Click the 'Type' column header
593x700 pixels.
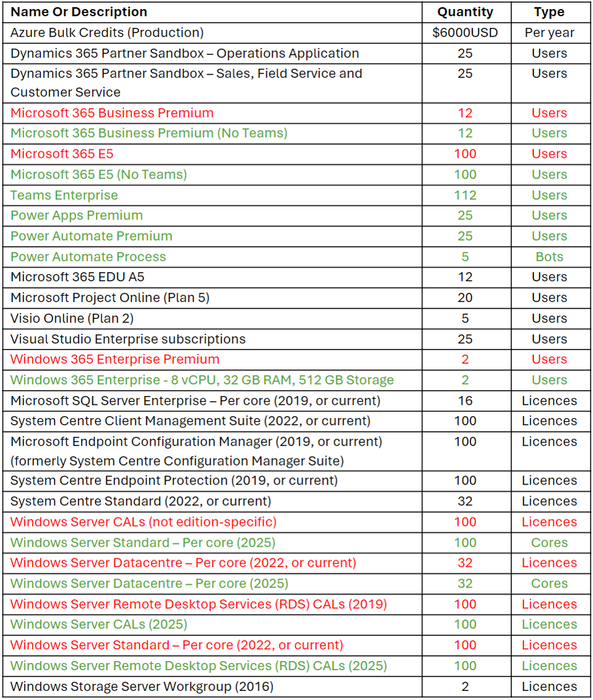[549, 12]
